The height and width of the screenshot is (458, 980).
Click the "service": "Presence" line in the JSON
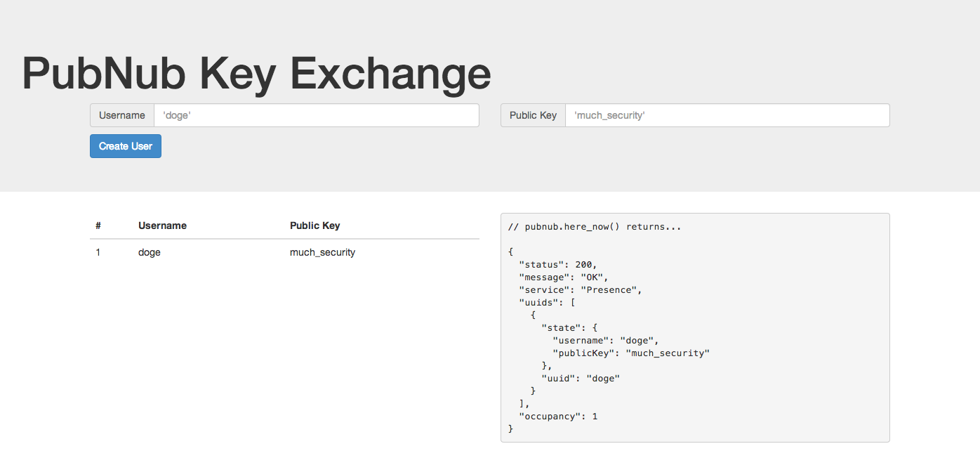coord(581,290)
